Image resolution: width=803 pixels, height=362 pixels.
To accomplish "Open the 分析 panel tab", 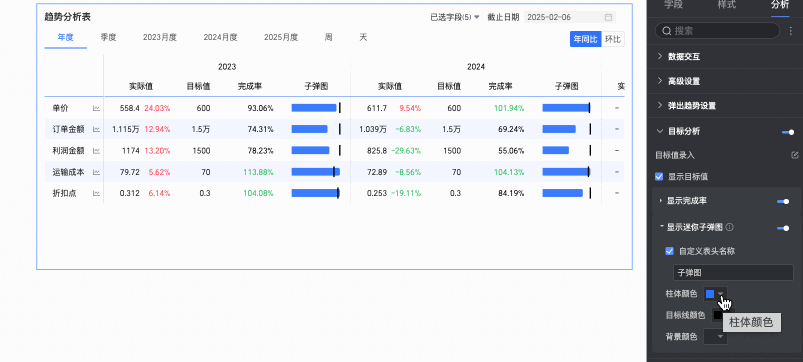I will tap(779, 5).
